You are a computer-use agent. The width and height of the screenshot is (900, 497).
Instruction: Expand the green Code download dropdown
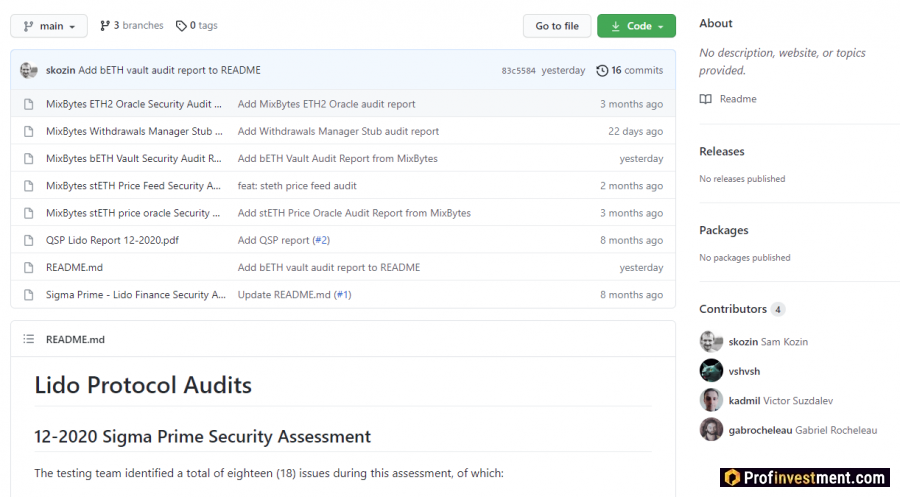[x=636, y=26]
